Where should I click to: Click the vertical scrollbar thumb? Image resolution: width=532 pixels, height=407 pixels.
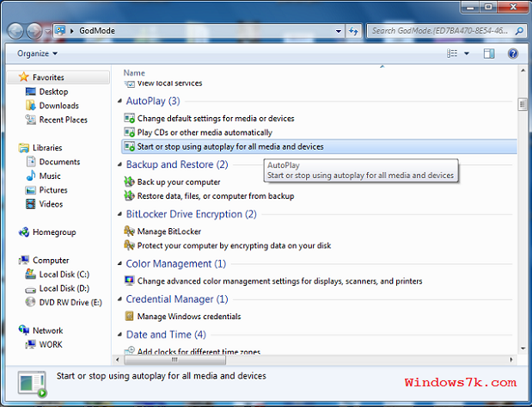click(x=523, y=105)
